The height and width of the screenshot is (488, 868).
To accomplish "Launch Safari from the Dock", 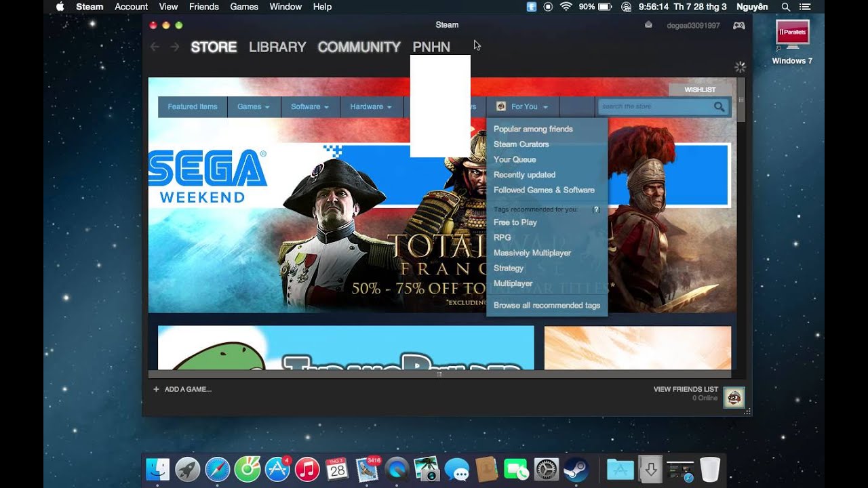I will tap(218, 469).
